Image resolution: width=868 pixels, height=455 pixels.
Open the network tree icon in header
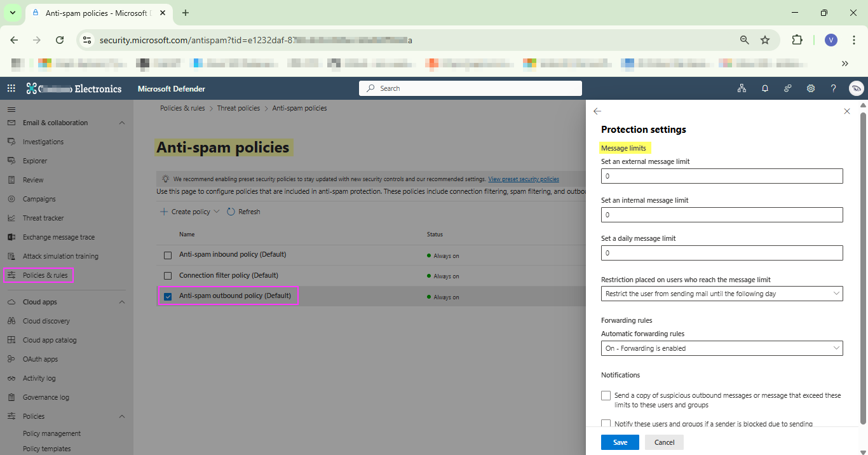[x=742, y=88]
